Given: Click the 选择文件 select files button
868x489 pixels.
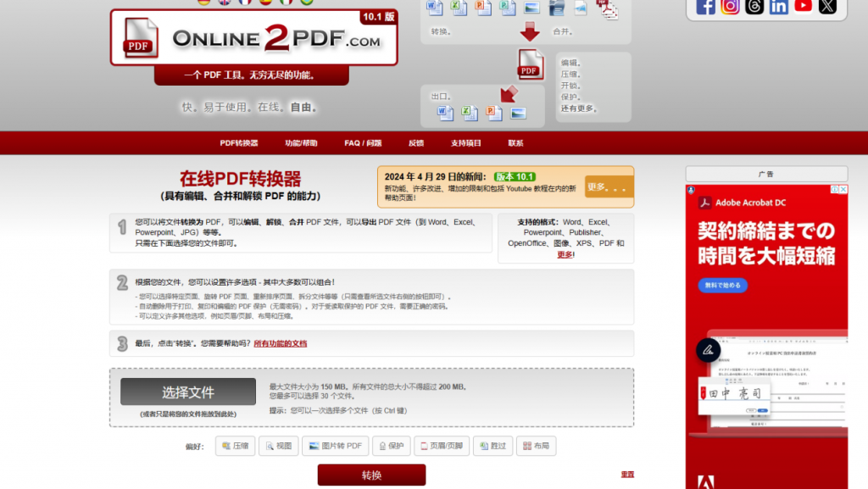Looking at the screenshot, I should [x=188, y=392].
